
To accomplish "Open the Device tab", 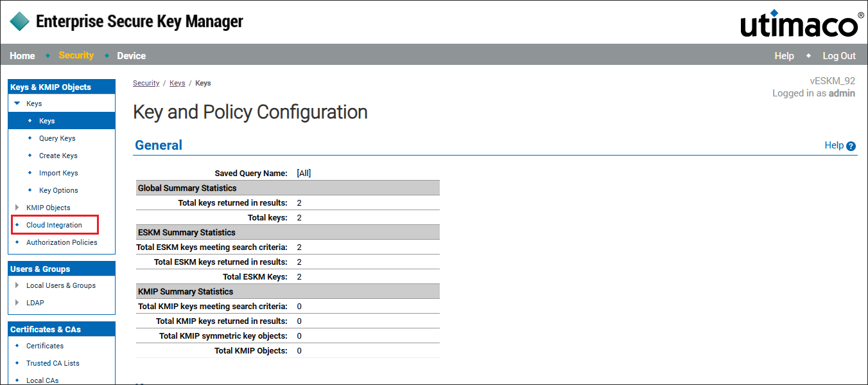I will [132, 56].
